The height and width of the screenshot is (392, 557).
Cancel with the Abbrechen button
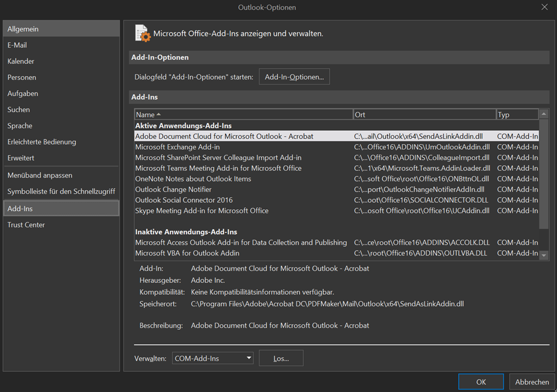point(531,382)
